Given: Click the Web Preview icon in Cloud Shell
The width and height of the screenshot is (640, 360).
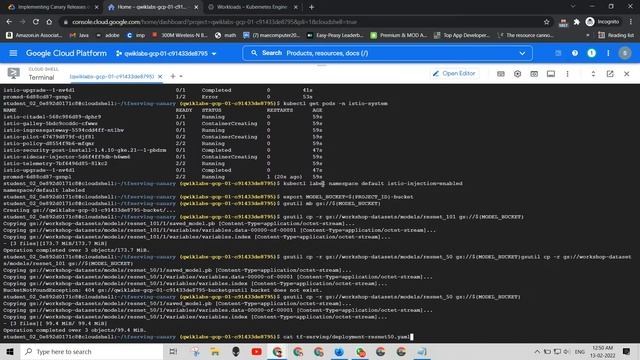Looking at the screenshot, I should point(534,74).
